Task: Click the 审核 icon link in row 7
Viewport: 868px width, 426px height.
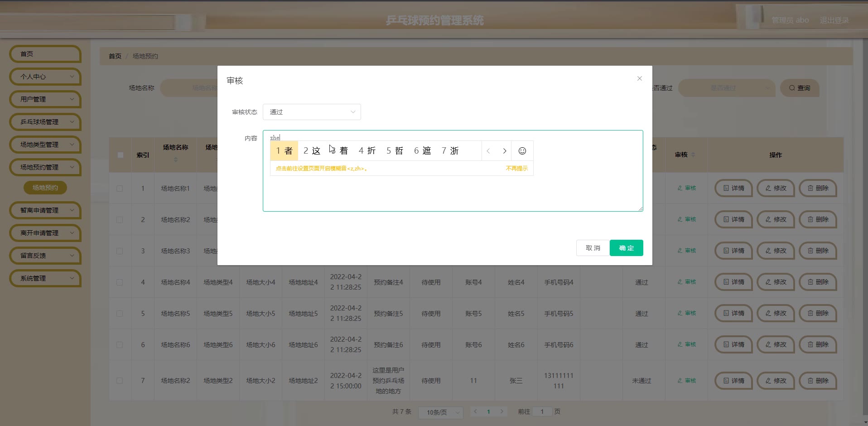Action: pos(687,381)
